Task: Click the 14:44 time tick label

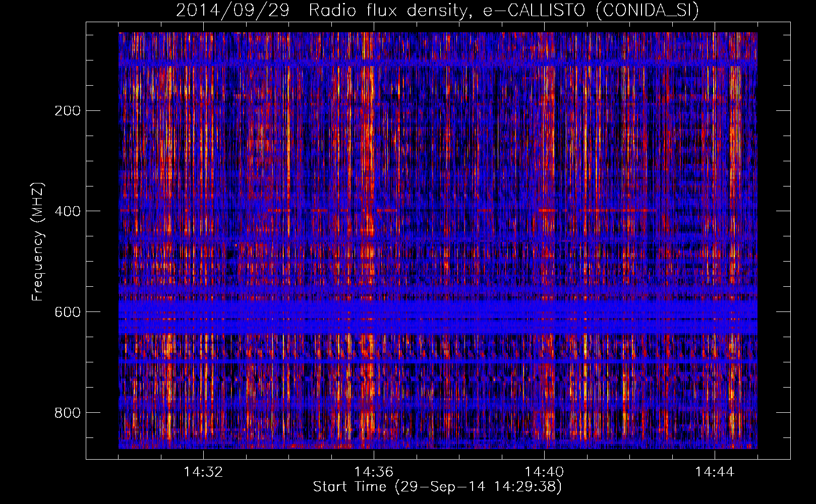Action: 715,472
